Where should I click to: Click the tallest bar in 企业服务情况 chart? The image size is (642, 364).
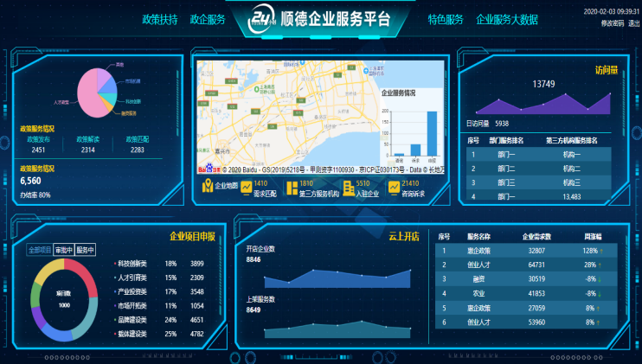click(x=432, y=134)
